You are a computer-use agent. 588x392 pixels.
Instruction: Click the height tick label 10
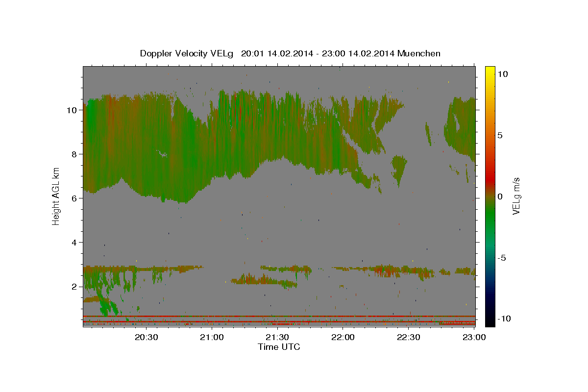pyautogui.click(x=73, y=110)
